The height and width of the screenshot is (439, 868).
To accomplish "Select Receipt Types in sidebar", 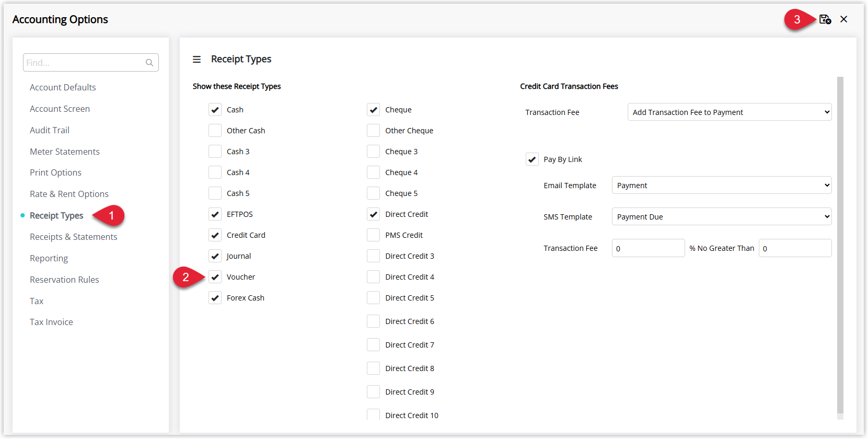I will 56,216.
